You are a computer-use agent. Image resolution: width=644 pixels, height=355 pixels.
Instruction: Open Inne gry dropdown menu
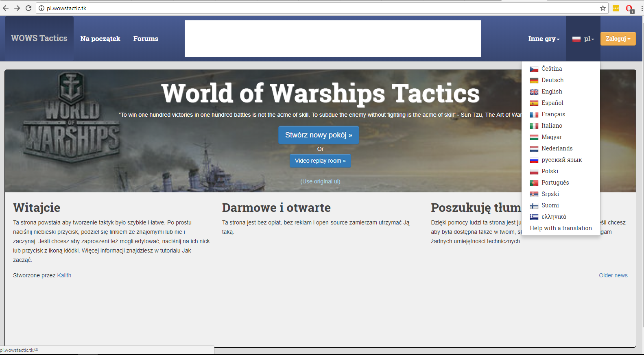pyautogui.click(x=544, y=39)
